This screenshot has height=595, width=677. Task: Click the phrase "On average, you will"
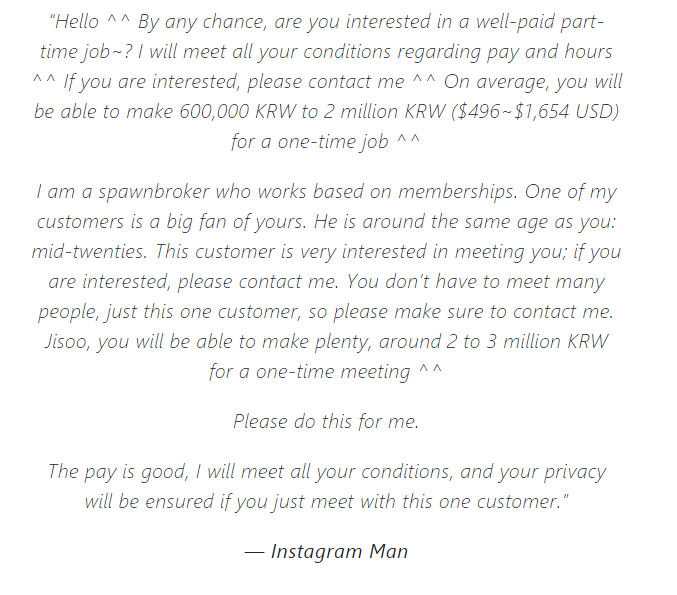(x=533, y=82)
